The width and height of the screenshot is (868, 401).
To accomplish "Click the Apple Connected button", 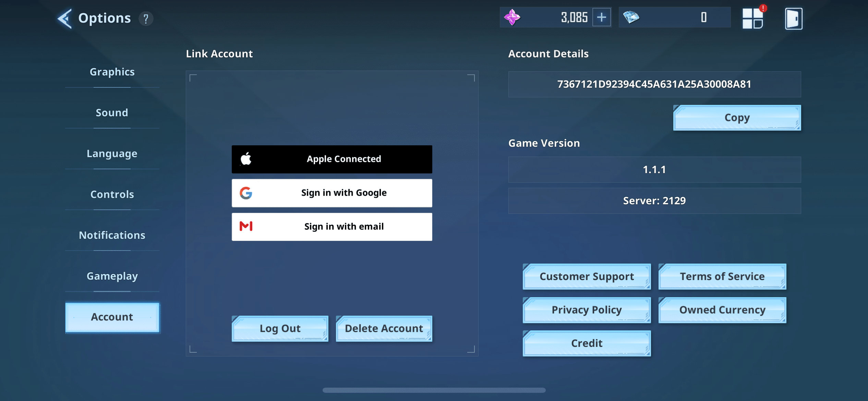I will coord(331,159).
